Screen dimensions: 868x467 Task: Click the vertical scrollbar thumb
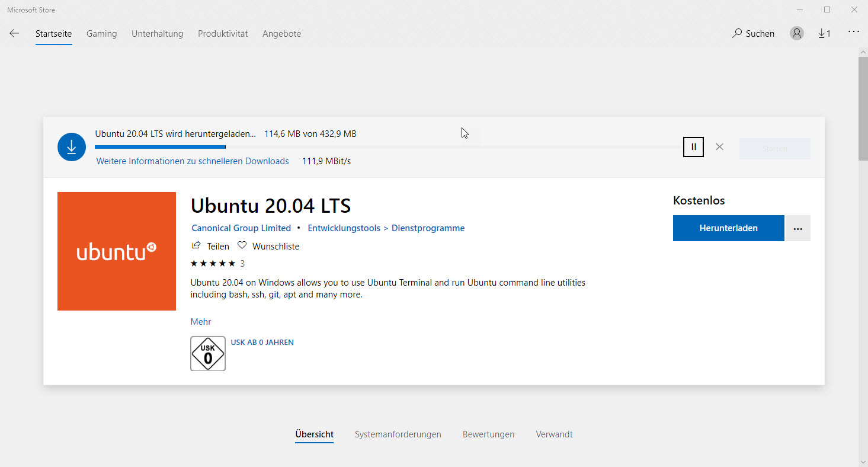pos(863,108)
